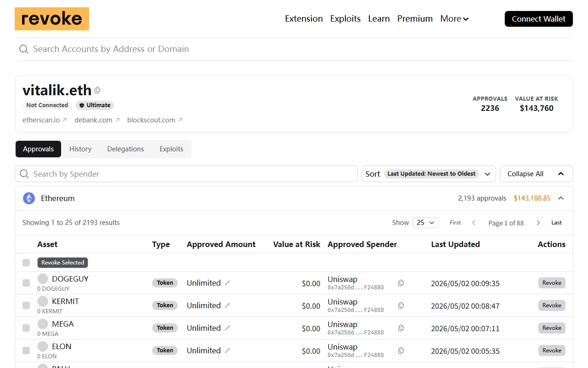Open the Exploits tab below profile
The height and width of the screenshot is (368, 588).
171,149
